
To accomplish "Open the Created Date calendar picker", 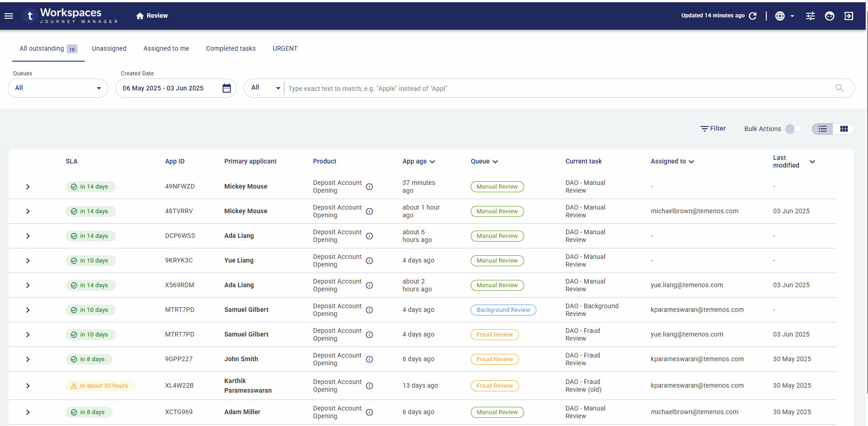I will [227, 88].
